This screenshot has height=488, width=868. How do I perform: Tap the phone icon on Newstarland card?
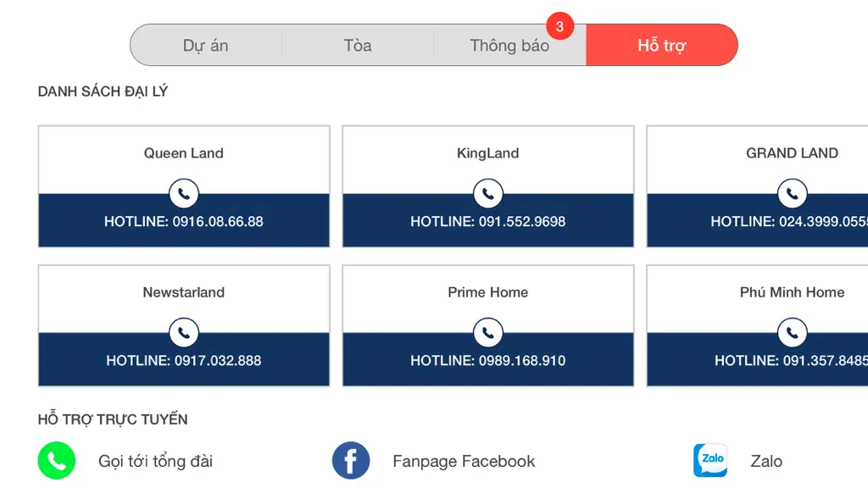[x=184, y=332]
